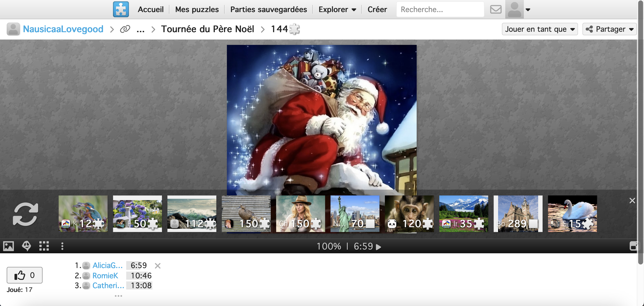Toggle fullscreen mode icon in toolbar
Viewport: 644px width, 306px height.
(634, 246)
